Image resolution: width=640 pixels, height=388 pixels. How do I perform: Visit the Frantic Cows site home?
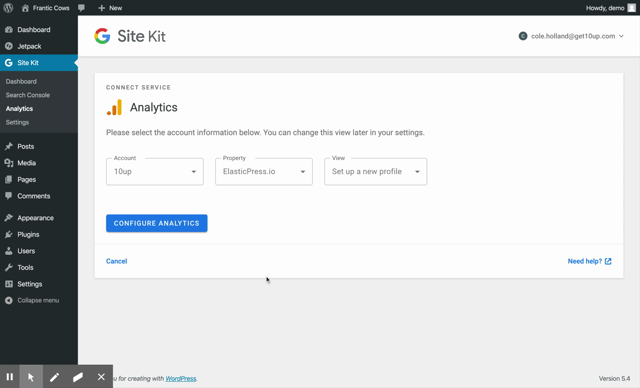pos(45,8)
